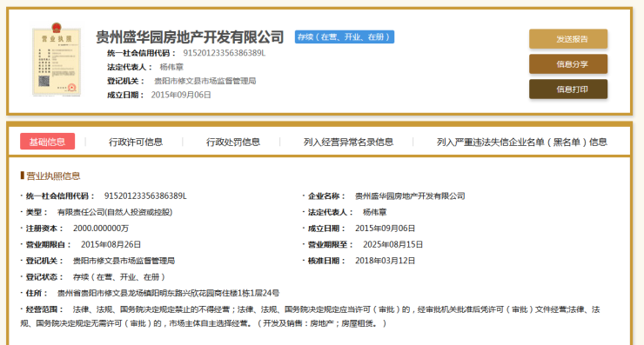
Task: Click company title 贵州盛华园房地产开发有限公司
Action: pos(190,36)
